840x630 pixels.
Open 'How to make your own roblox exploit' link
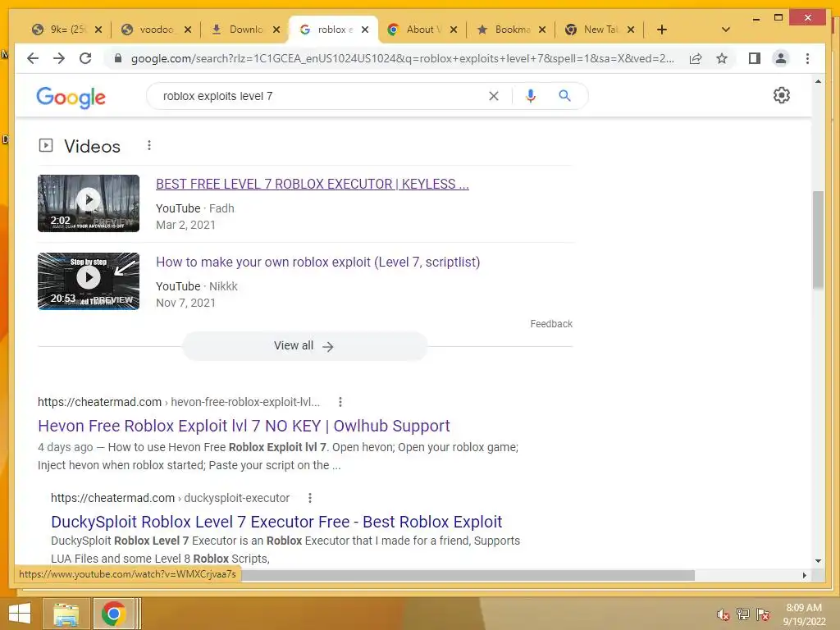click(x=317, y=262)
